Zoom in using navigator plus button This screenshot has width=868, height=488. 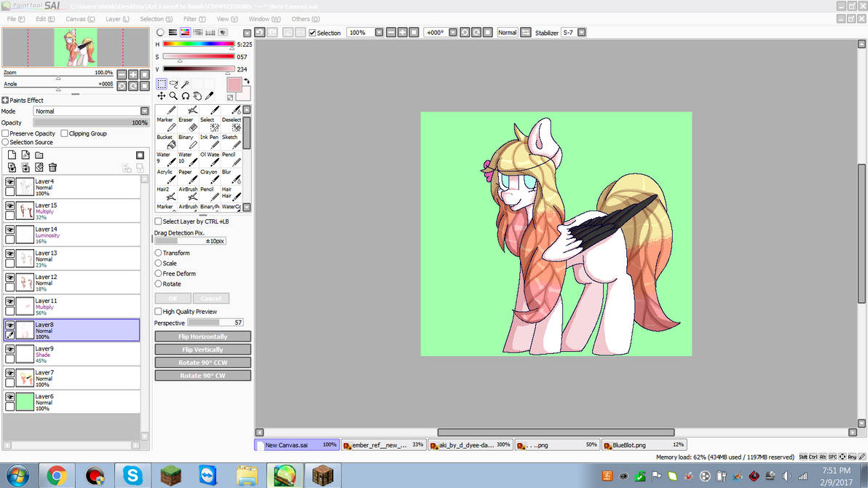pyautogui.click(x=133, y=74)
